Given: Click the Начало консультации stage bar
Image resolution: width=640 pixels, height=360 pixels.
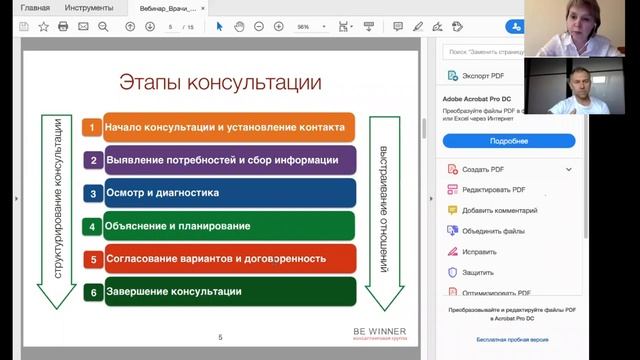Looking at the screenshot, I should 229,127.
